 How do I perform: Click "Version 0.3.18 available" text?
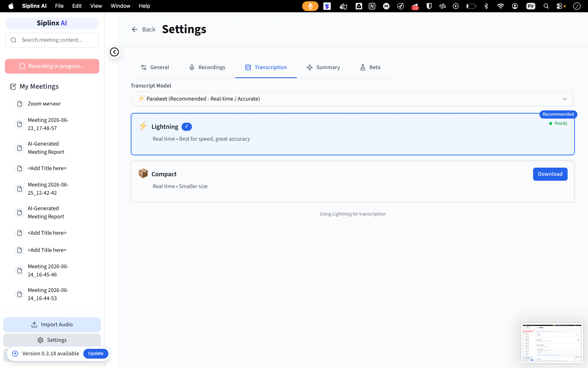click(x=51, y=353)
